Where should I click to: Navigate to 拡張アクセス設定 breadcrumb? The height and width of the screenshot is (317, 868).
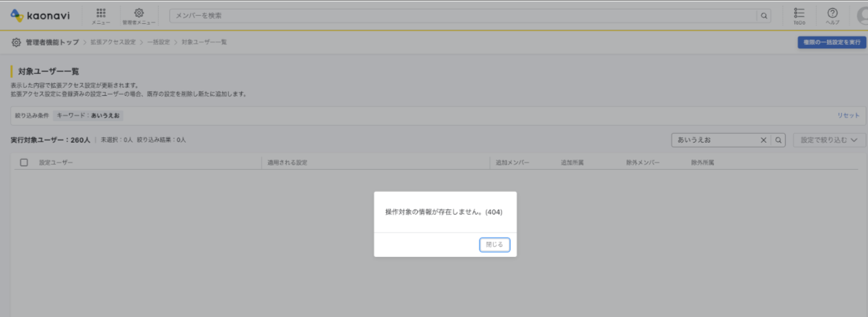click(x=113, y=42)
